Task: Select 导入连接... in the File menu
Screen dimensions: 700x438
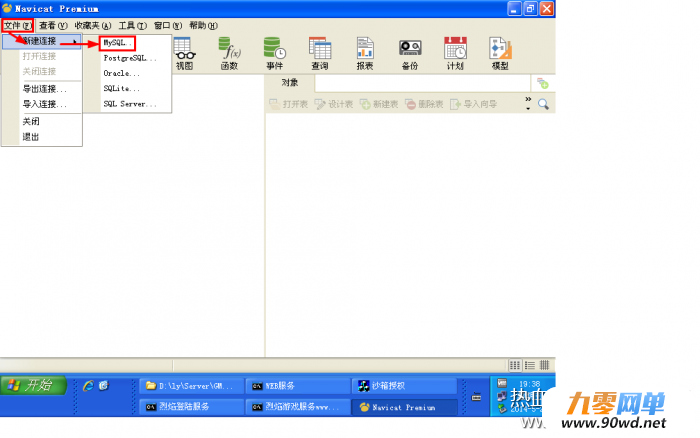Action: pos(45,104)
